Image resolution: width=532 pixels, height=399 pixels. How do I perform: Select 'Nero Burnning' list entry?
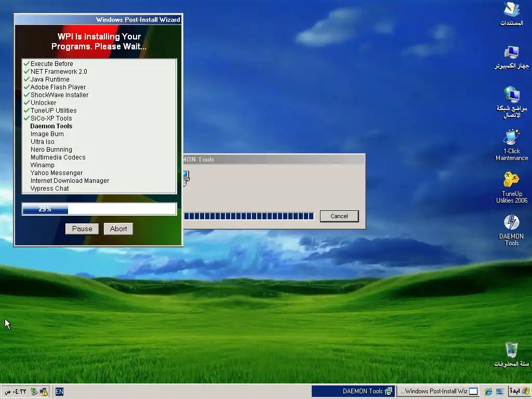51,149
